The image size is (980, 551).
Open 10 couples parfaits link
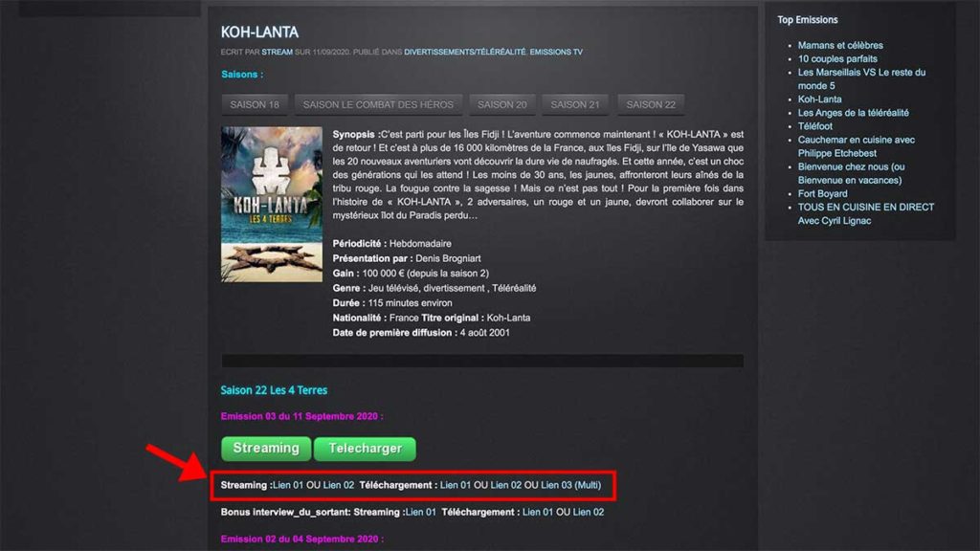pyautogui.click(x=837, y=58)
